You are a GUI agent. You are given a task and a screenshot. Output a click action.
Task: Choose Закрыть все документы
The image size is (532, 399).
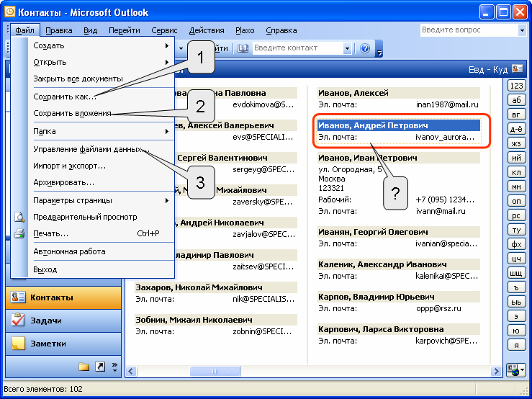tap(101, 79)
